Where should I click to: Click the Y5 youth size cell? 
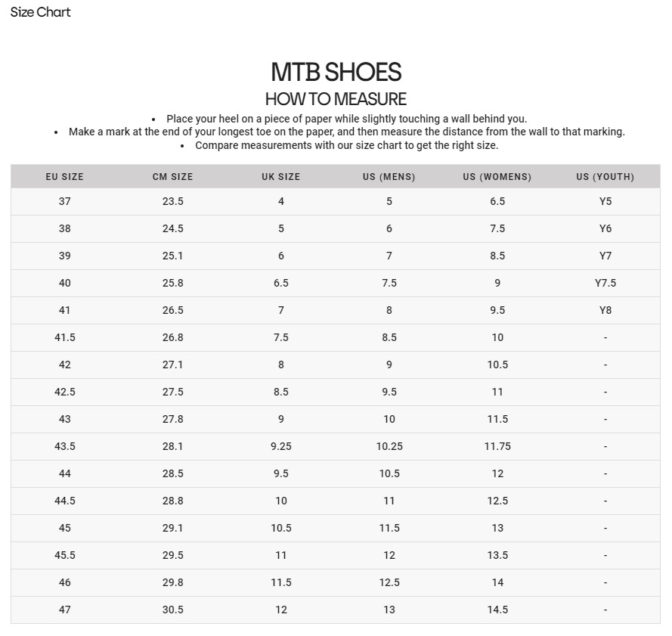tap(605, 201)
